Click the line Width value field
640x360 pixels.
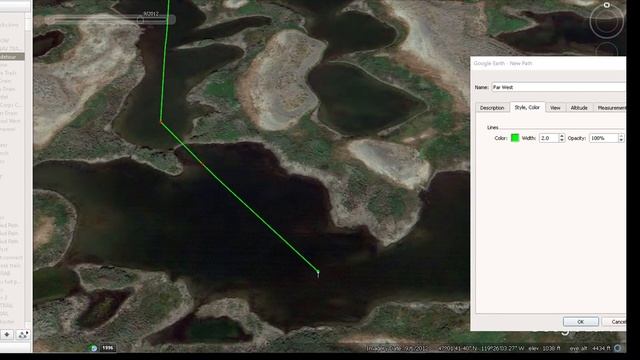549,138
